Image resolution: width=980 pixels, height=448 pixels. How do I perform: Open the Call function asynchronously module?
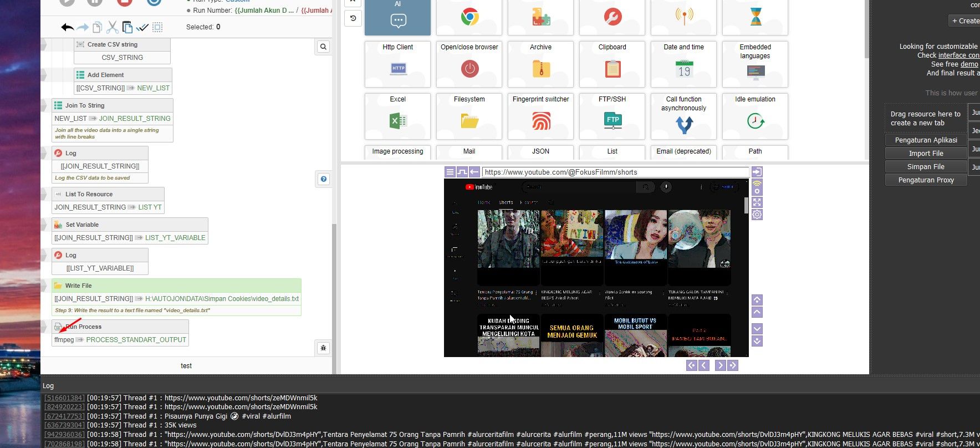coord(683,116)
